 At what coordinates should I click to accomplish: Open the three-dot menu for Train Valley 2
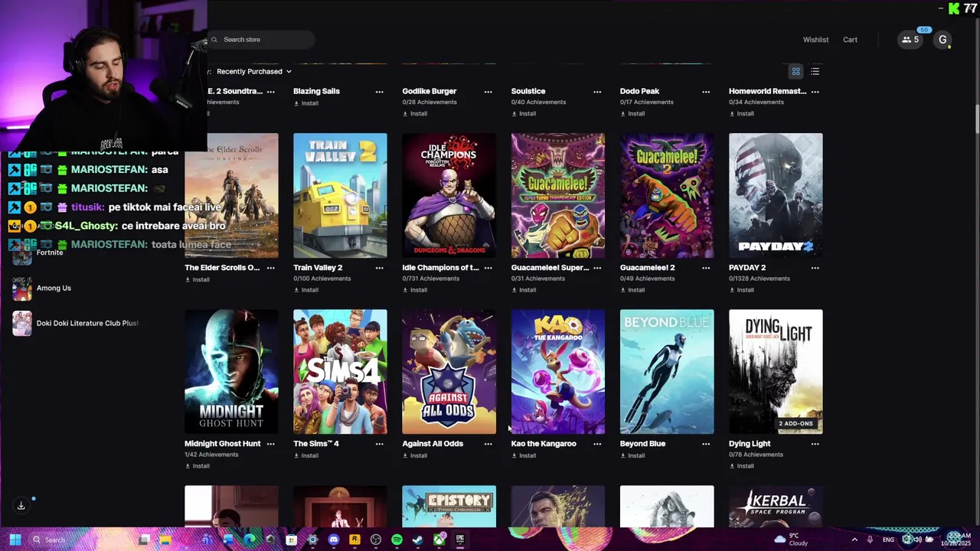pyautogui.click(x=379, y=268)
